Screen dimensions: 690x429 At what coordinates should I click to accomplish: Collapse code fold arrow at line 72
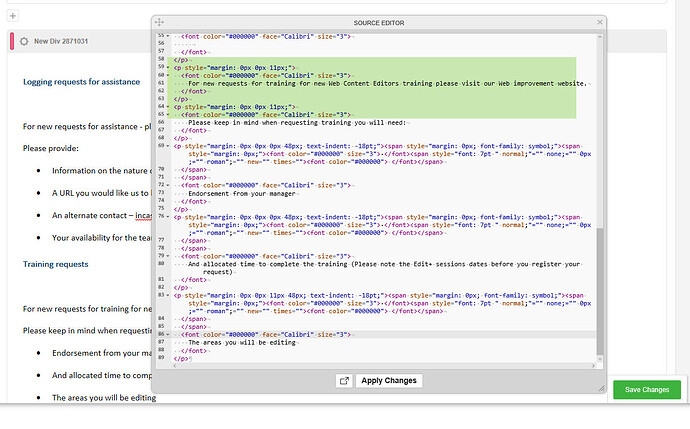(x=168, y=185)
